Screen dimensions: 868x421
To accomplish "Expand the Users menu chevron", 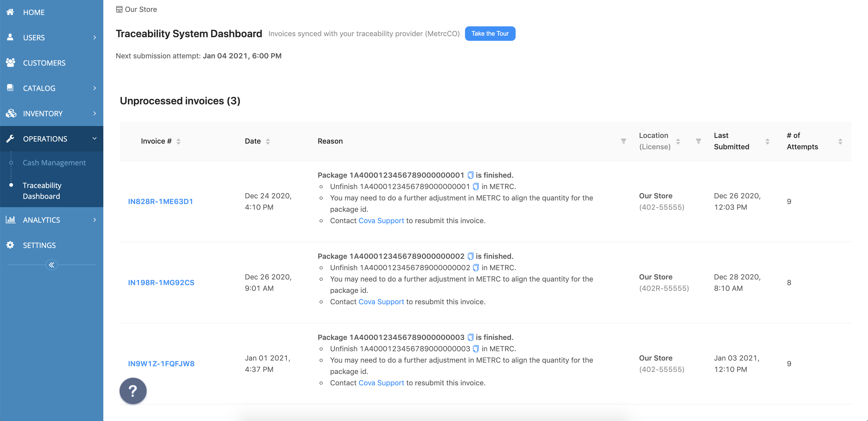I will pos(95,37).
